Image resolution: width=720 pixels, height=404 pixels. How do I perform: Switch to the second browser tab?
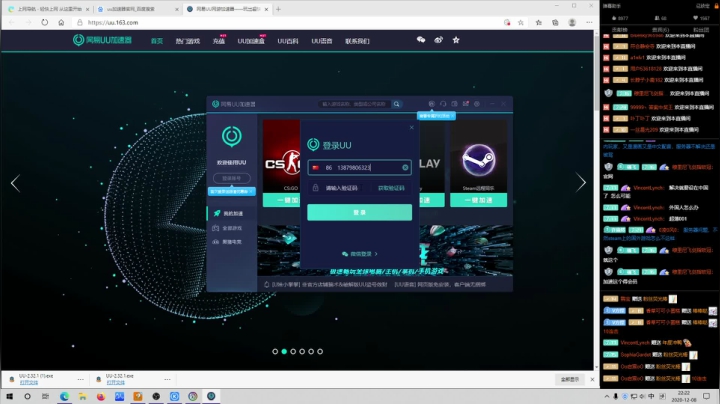(136, 9)
